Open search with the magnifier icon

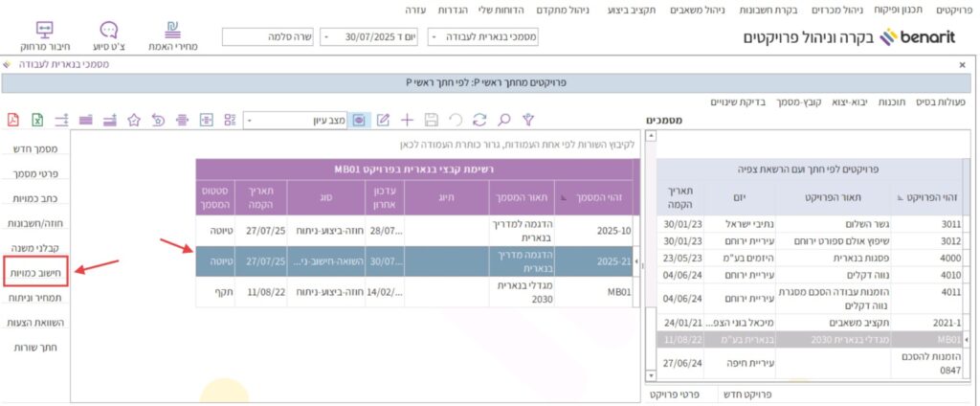coord(503,120)
